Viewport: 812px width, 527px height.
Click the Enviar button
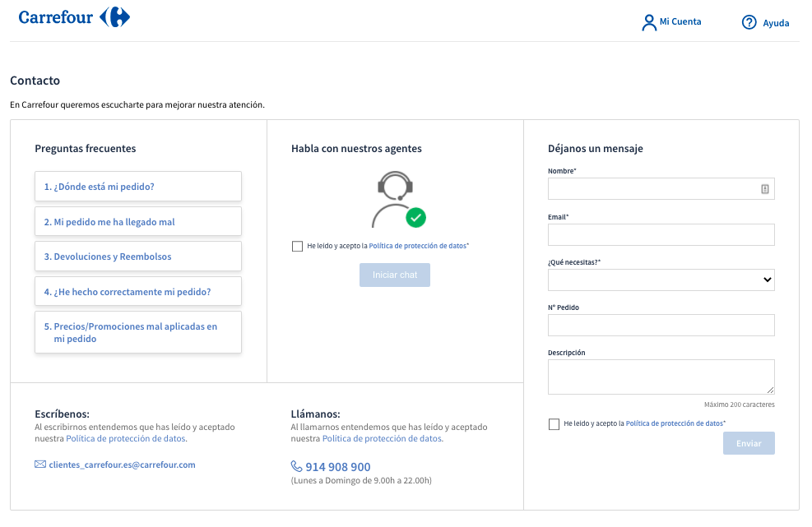pos(749,443)
